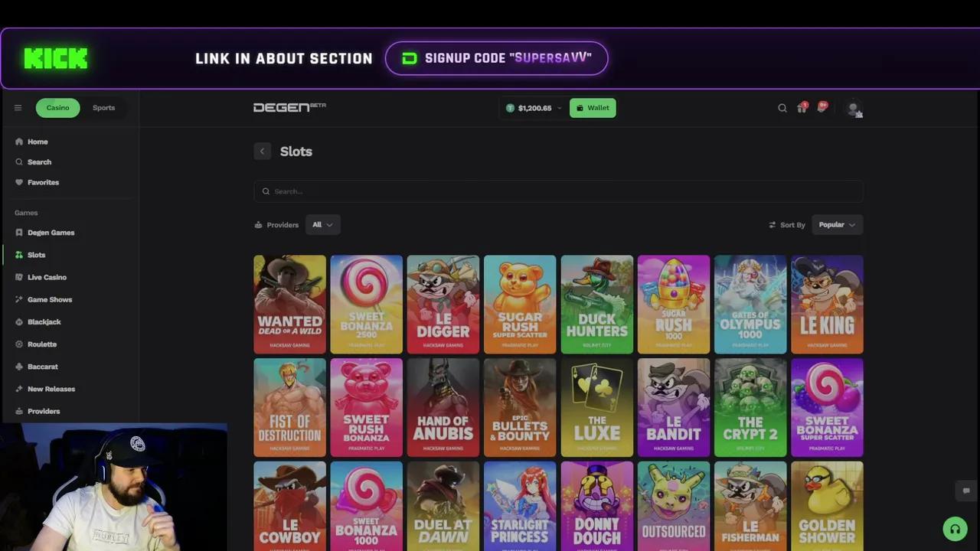Switch to the Casino tab
The image size is (980, 551).
[x=57, y=108]
